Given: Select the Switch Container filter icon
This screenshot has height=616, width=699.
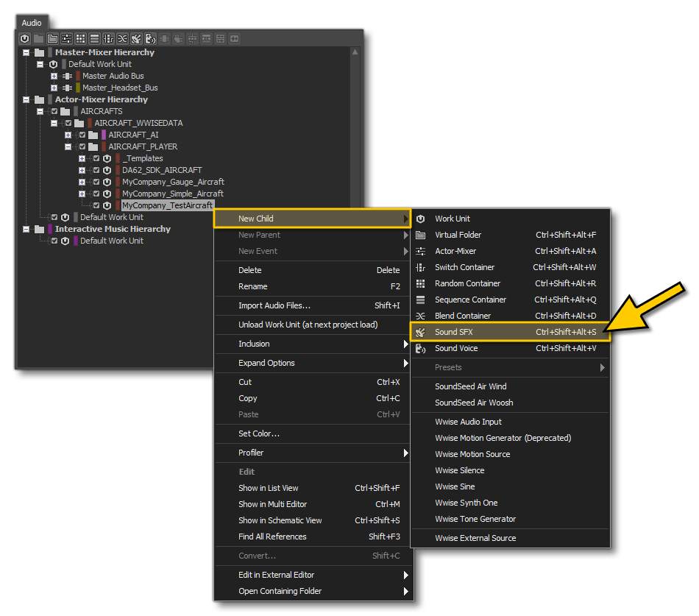Looking at the screenshot, I should pos(107,38).
